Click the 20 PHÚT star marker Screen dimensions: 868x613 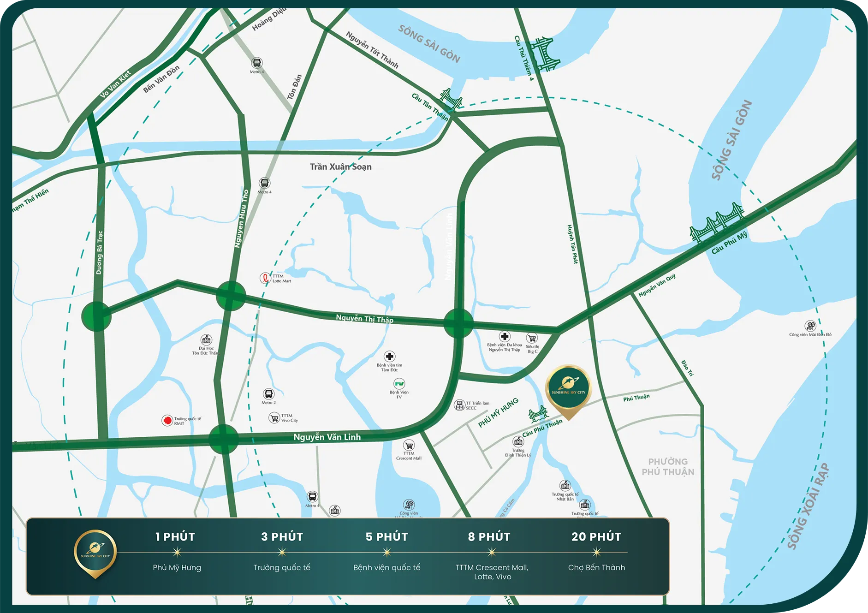tap(596, 552)
